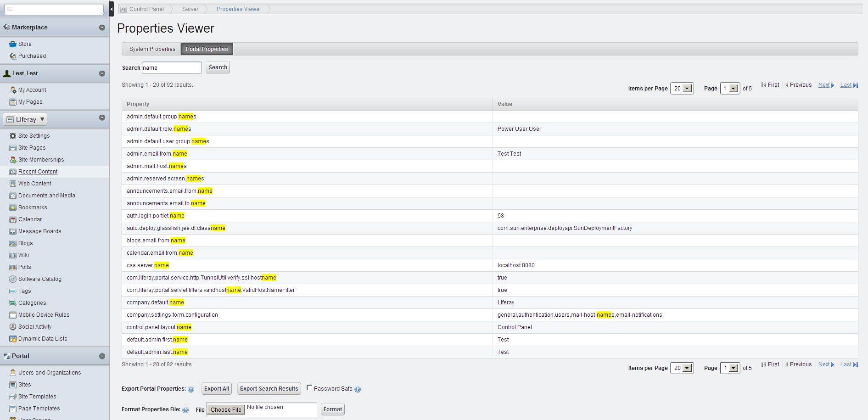
Task: Click the Search button
Action: pyautogui.click(x=218, y=67)
